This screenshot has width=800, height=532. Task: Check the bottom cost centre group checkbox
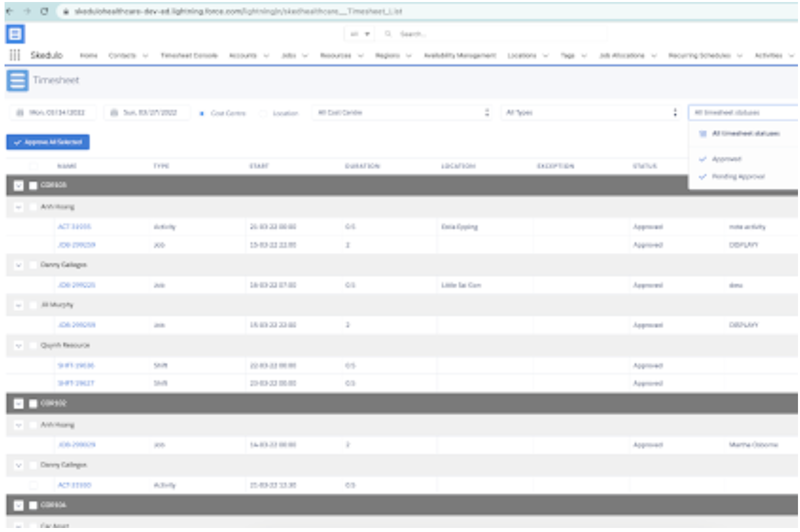[x=33, y=505]
